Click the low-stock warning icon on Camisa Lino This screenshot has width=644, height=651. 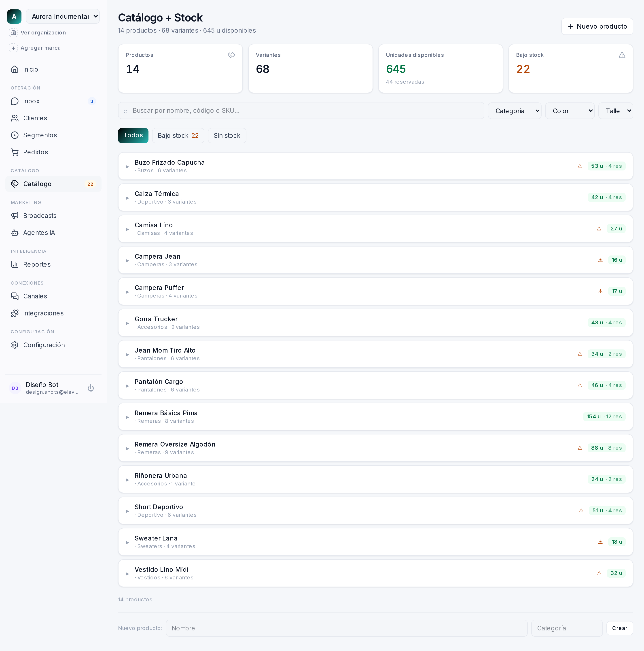[599, 229]
